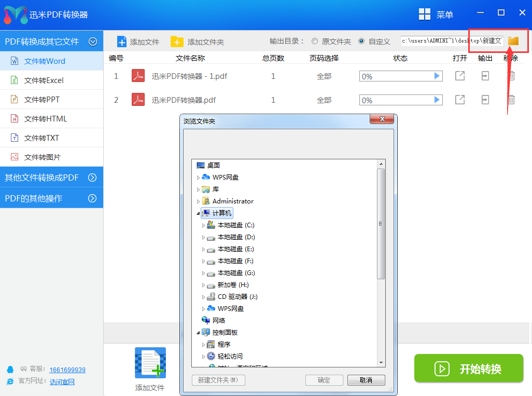Viewport: 532px width, 396px height.
Task: Click the large 添加文件 icon at bottom
Action: [x=150, y=363]
